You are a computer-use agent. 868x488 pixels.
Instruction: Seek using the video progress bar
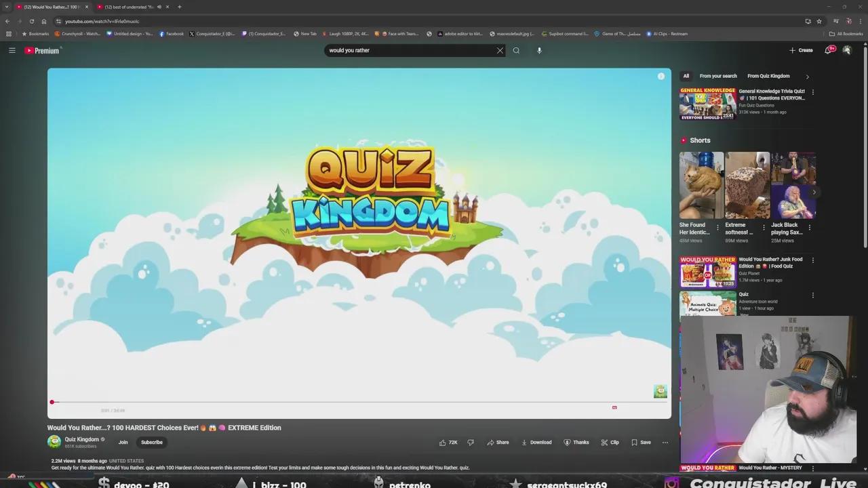[339, 402]
